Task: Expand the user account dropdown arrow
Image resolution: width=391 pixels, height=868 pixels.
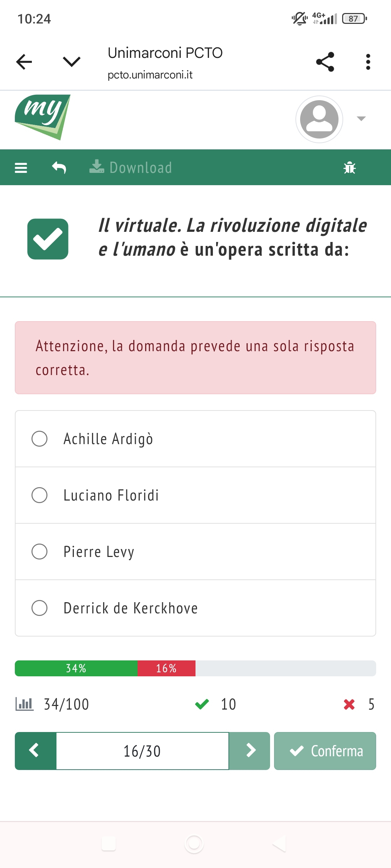Action: [361, 119]
